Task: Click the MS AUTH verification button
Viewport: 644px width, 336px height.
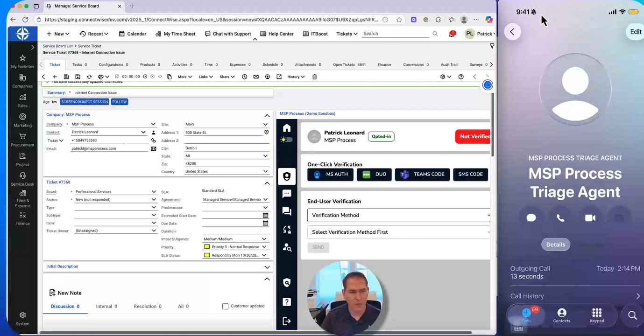Action: click(331, 175)
